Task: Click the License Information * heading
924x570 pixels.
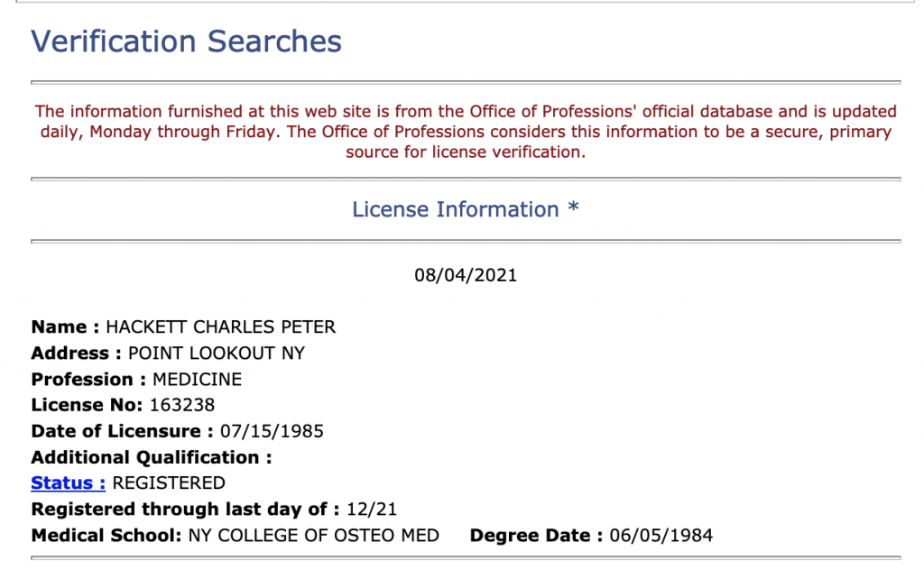Action: [466, 209]
